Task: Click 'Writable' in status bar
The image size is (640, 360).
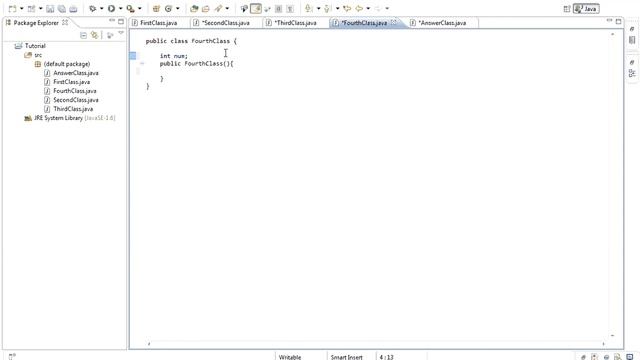Action: click(x=290, y=357)
